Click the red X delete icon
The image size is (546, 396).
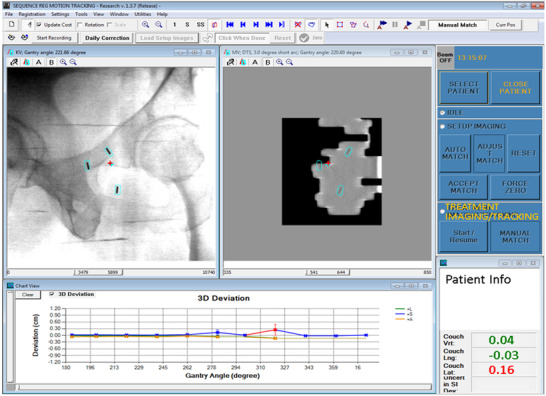click(x=298, y=24)
